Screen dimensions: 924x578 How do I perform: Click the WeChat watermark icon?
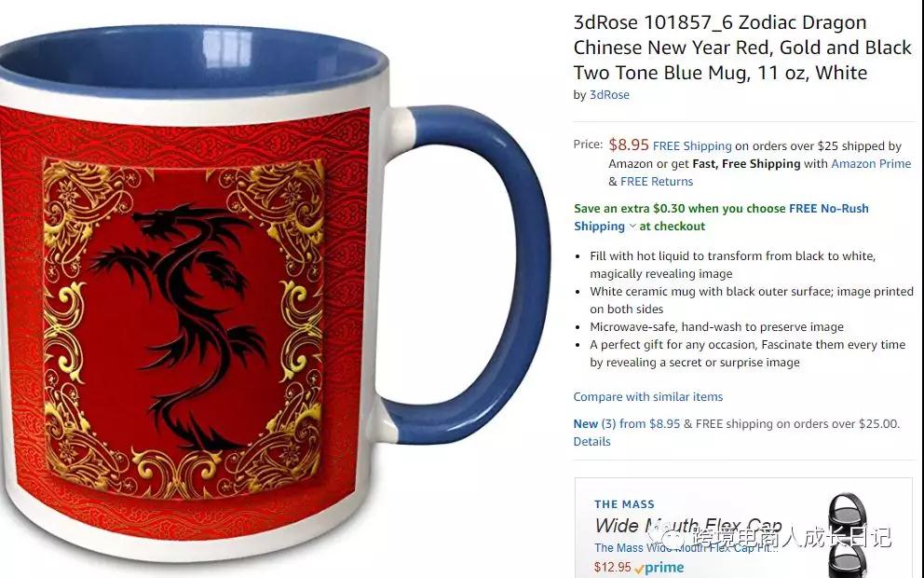pyautogui.click(x=668, y=537)
